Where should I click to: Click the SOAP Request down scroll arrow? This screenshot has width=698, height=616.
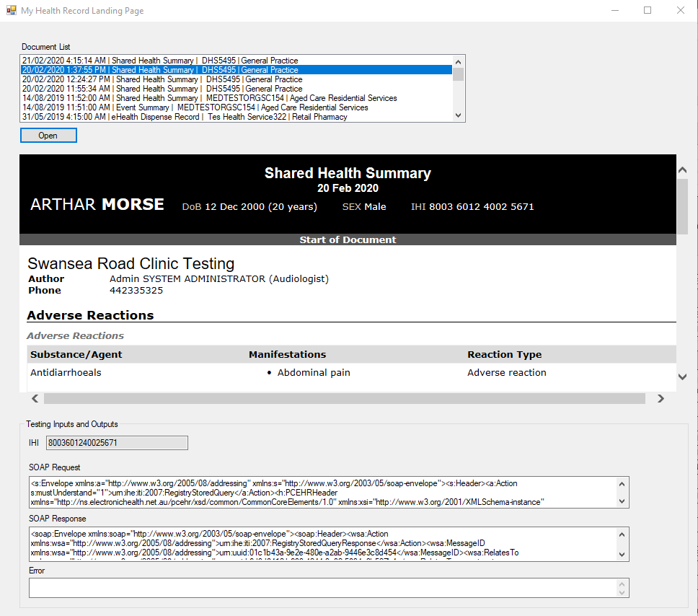pyautogui.click(x=622, y=501)
